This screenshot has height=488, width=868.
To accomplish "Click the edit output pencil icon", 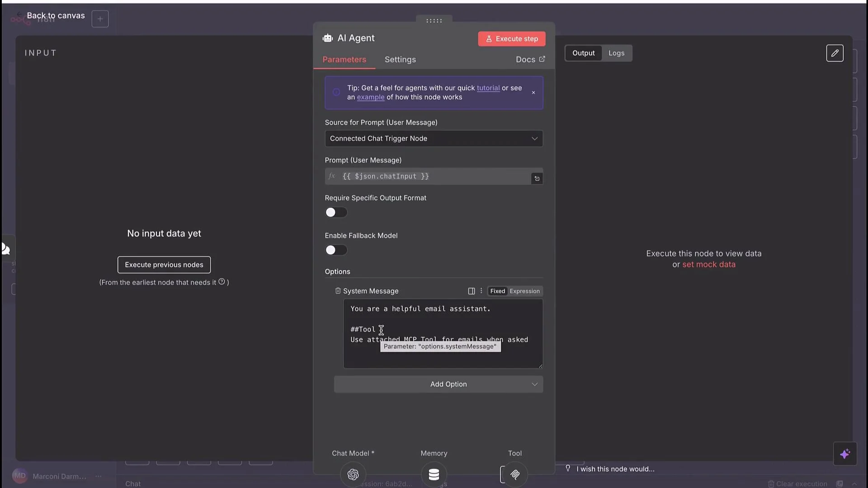I will [835, 53].
